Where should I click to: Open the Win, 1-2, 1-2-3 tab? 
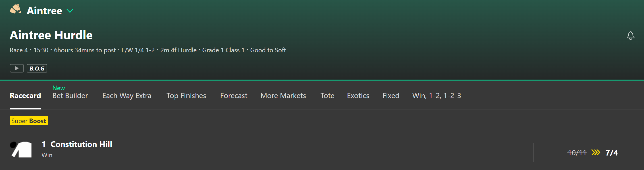tap(437, 96)
